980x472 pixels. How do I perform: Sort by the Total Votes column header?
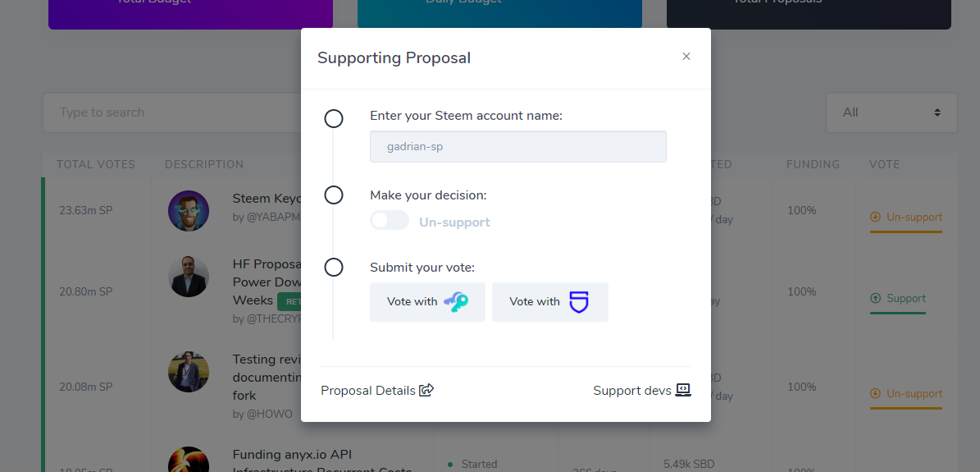point(96,165)
